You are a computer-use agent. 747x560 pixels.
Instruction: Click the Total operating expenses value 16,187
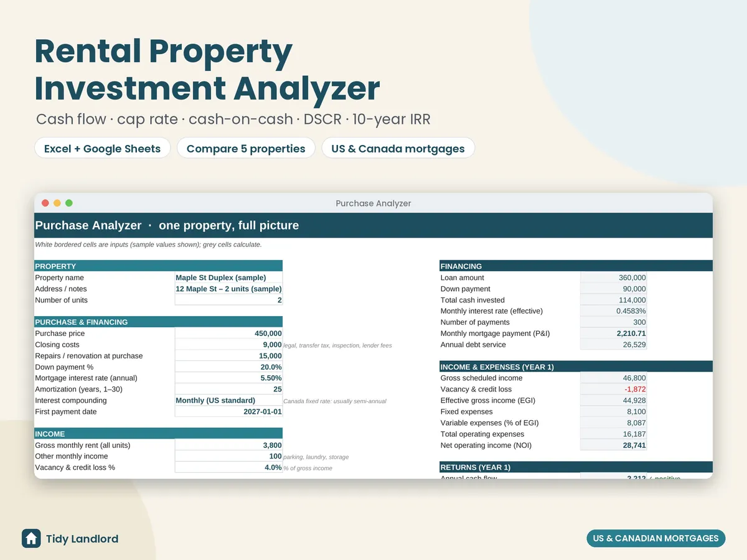coord(613,434)
